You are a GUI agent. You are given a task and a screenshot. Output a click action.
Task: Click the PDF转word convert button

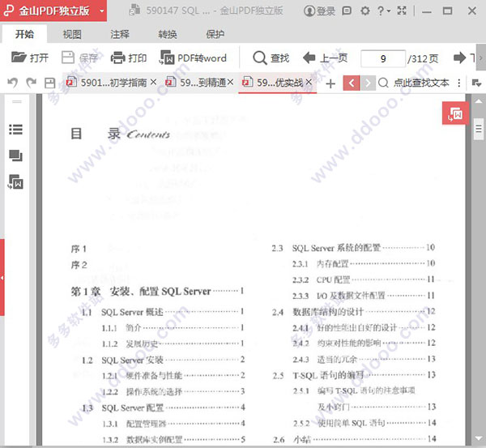pyautogui.click(x=193, y=58)
